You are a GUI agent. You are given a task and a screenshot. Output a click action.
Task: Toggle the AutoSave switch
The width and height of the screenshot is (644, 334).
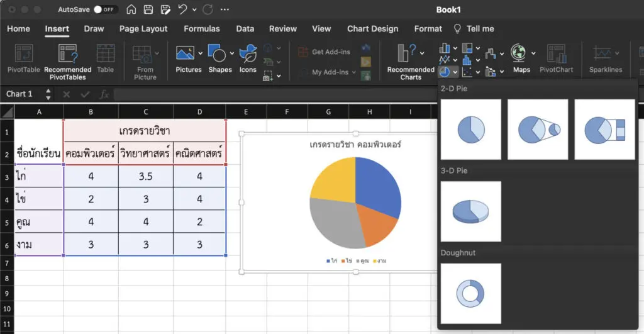(x=106, y=10)
